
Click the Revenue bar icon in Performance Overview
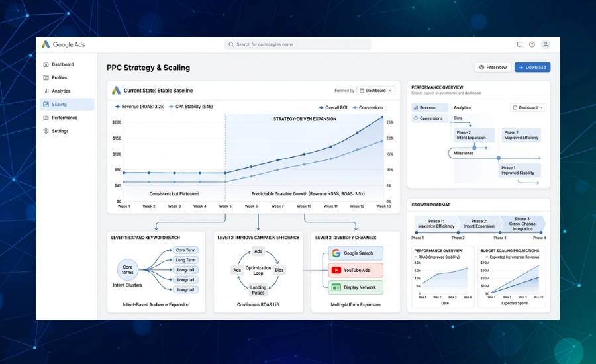pos(416,107)
